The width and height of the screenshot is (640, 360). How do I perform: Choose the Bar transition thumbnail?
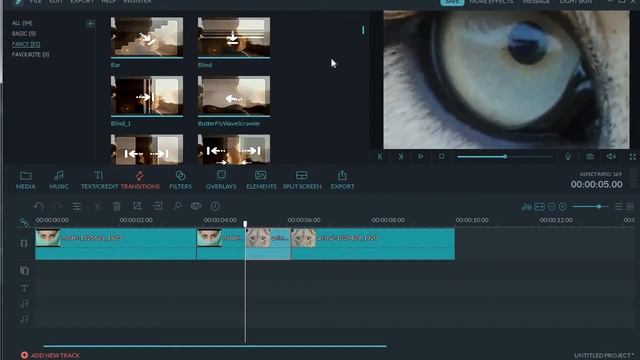(x=147, y=38)
